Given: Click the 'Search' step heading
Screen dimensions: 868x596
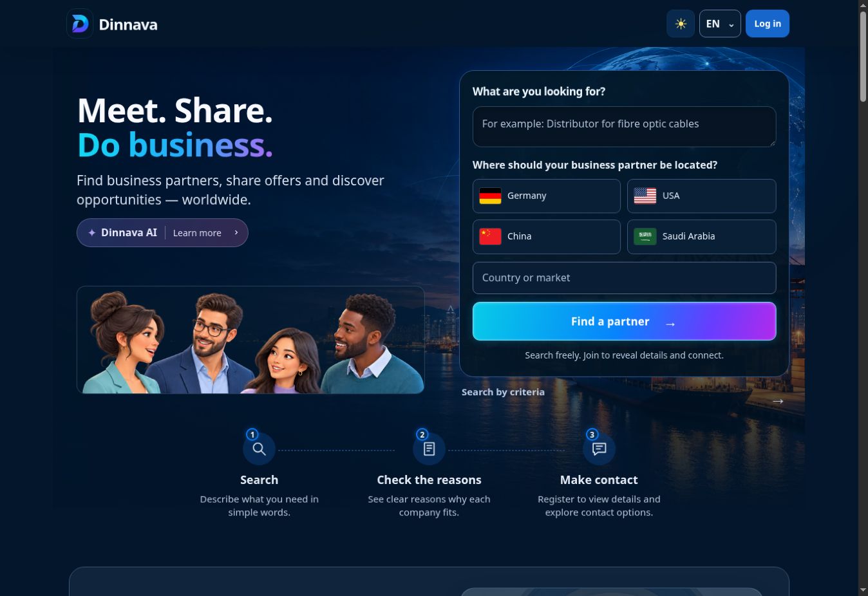Looking at the screenshot, I should [x=259, y=480].
